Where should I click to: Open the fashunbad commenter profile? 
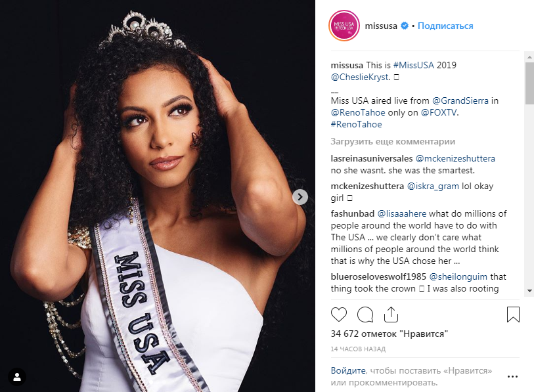(x=352, y=213)
